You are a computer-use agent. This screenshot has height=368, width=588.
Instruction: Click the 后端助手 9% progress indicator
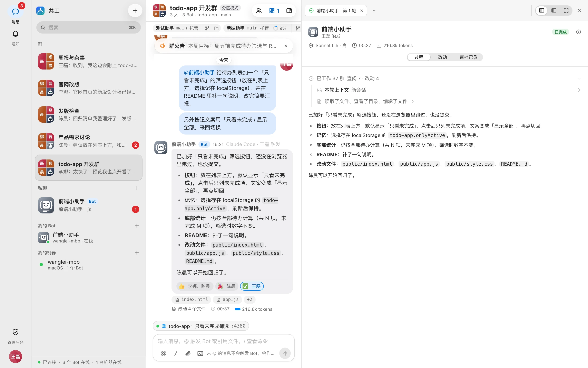click(280, 28)
